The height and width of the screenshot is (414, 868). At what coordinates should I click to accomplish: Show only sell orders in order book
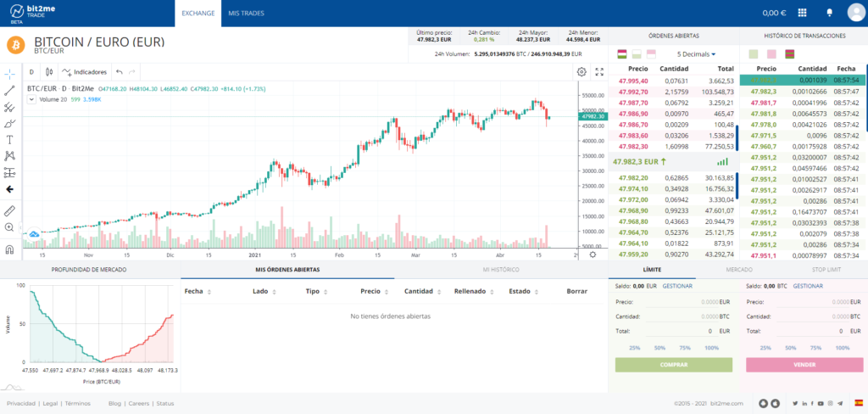click(651, 54)
